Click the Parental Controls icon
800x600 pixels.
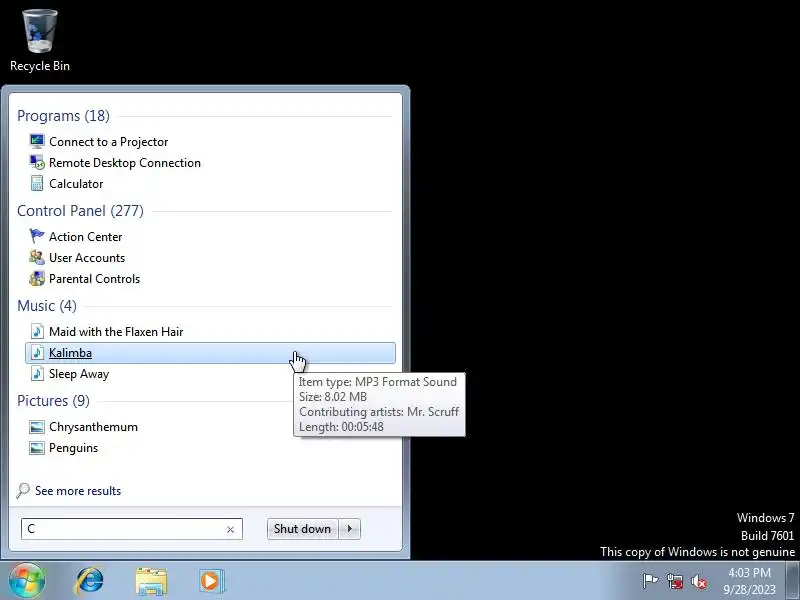(37, 278)
